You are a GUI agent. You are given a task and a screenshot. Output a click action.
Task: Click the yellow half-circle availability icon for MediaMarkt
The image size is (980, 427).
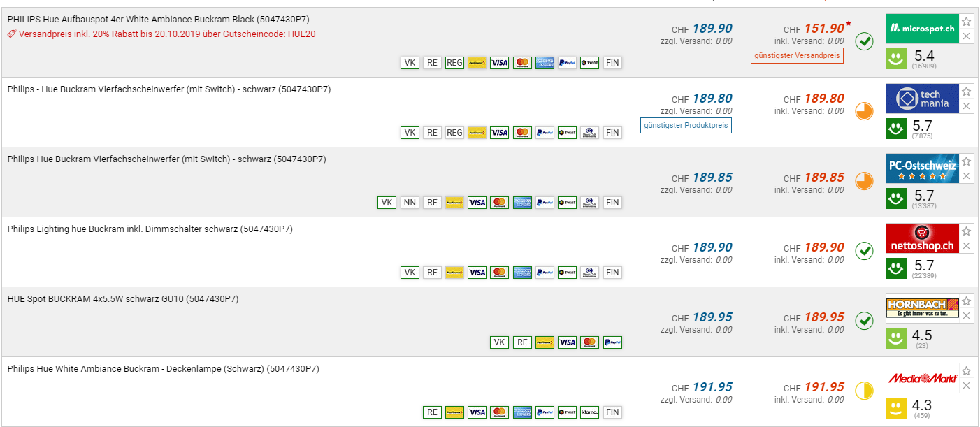pyautogui.click(x=865, y=391)
